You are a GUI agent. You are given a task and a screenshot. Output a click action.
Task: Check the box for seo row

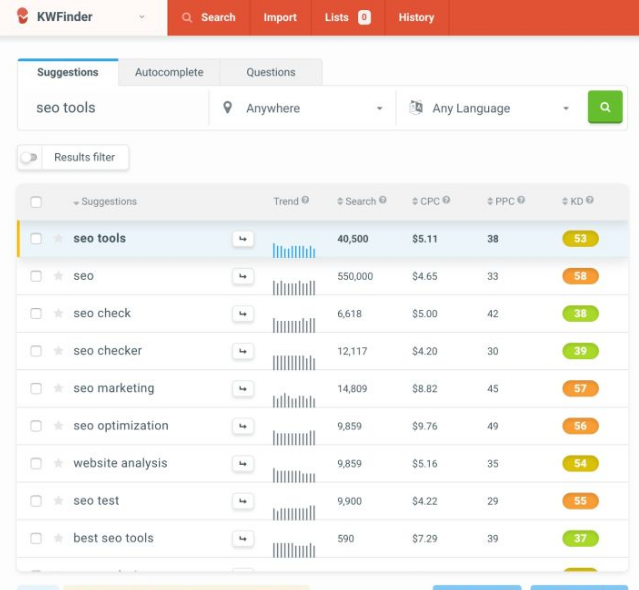pos(36,276)
